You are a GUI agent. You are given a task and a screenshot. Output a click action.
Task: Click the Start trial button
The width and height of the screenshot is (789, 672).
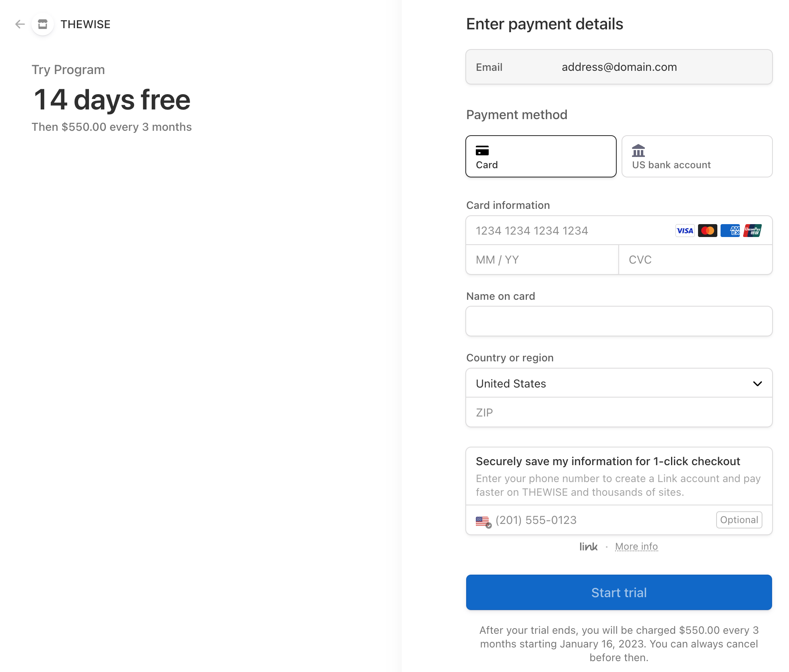pyautogui.click(x=619, y=592)
